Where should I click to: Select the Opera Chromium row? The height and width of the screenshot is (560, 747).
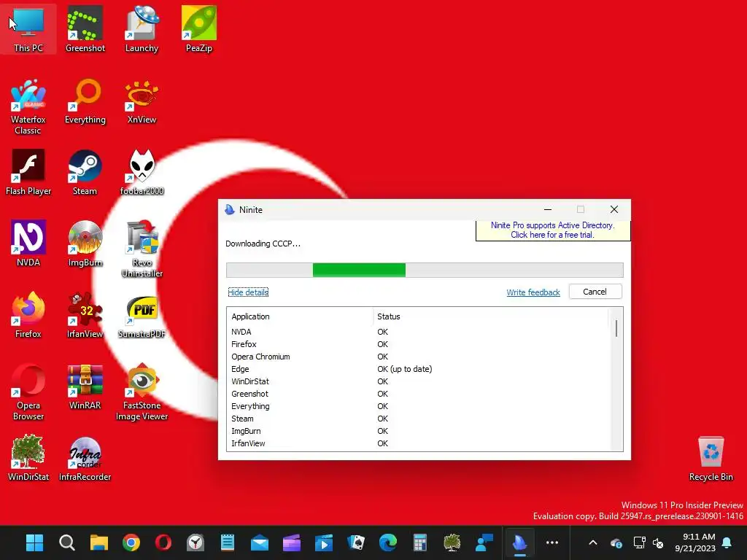tap(419, 357)
